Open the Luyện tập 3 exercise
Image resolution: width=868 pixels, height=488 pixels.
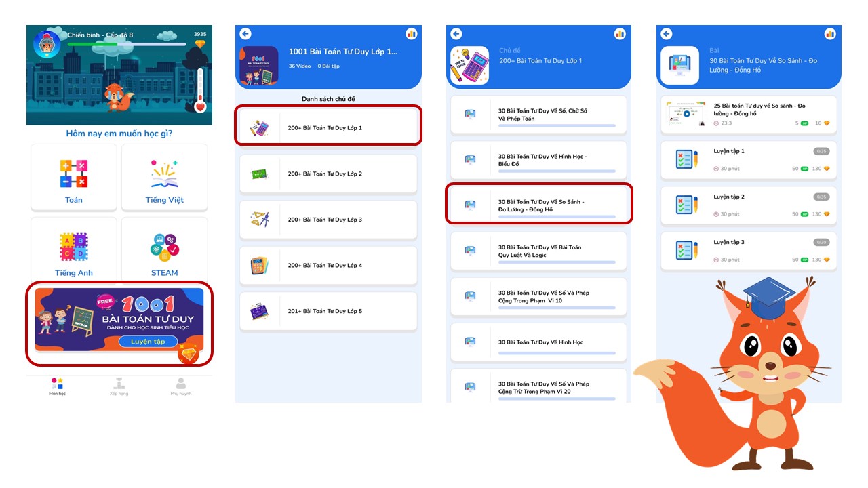749,251
